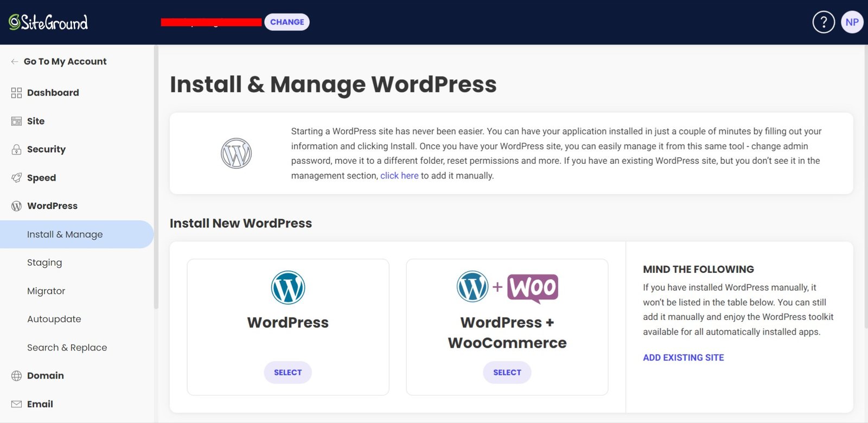Click the purple Woo logo
The width and height of the screenshot is (868, 423).
tap(533, 288)
